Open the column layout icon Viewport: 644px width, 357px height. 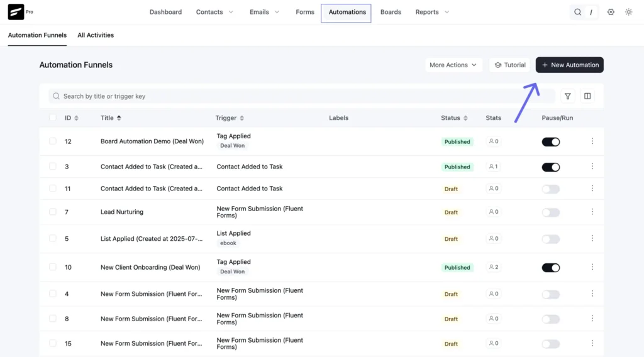(587, 96)
